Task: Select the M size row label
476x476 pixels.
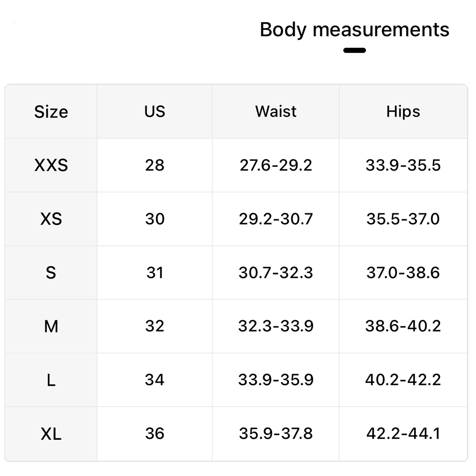Action: point(51,326)
